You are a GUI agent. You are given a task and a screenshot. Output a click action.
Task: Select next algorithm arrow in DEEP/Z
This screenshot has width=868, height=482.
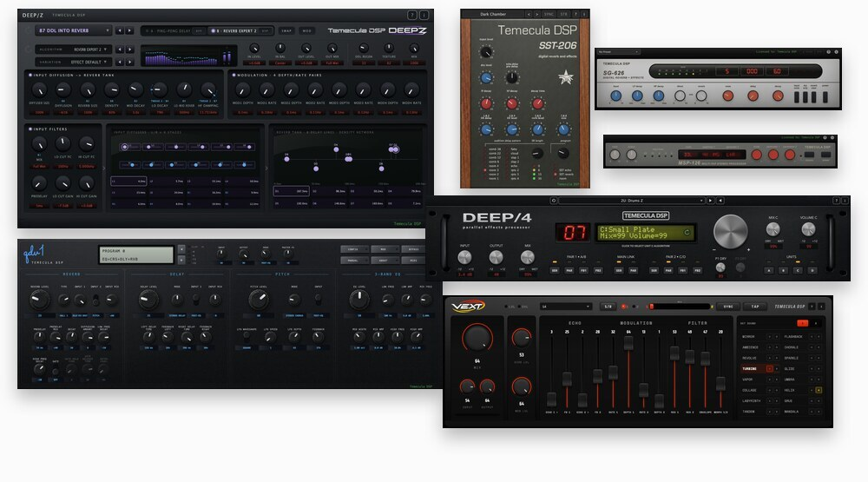point(129,50)
